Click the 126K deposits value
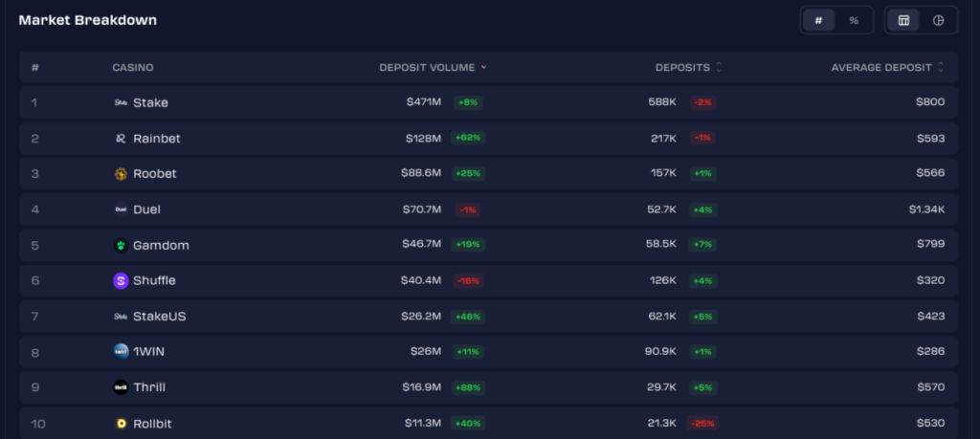980x439 pixels. pos(664,280)
